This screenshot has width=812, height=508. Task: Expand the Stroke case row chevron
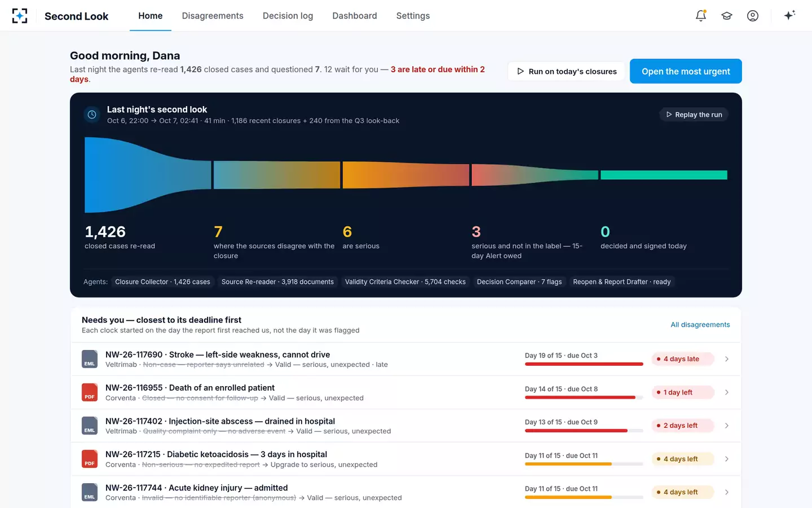727,359
